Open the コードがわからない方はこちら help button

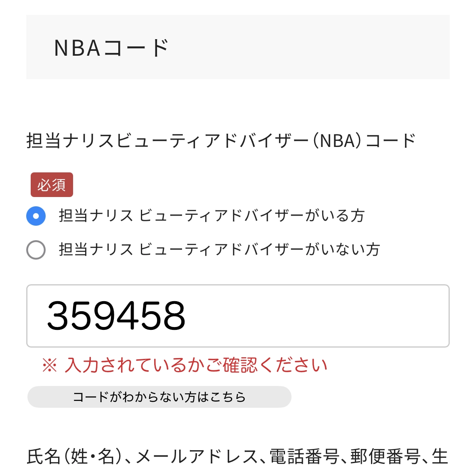coord(159,397)
